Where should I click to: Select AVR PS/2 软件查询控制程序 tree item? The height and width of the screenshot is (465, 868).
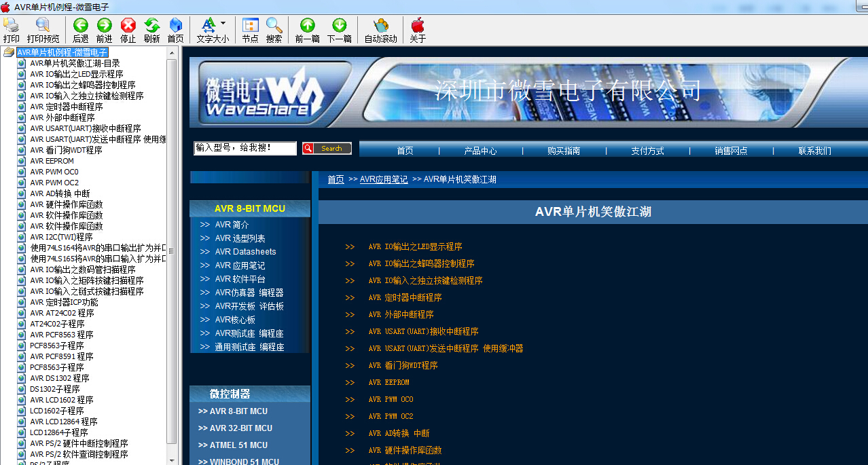pos(79,454)
